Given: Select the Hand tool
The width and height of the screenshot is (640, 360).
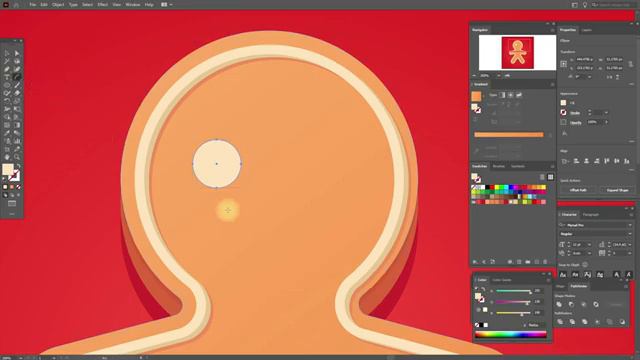Looking at the screenshot, I should [7, 157].
